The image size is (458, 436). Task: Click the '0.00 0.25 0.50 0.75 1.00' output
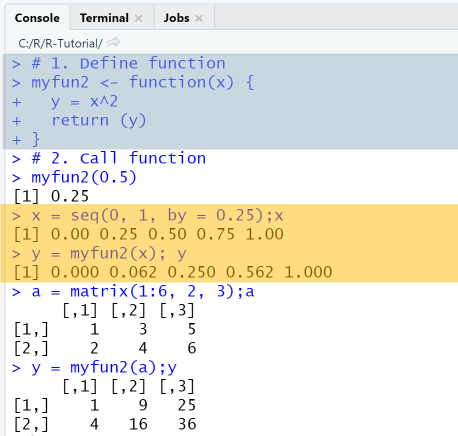tap(167, 234)
